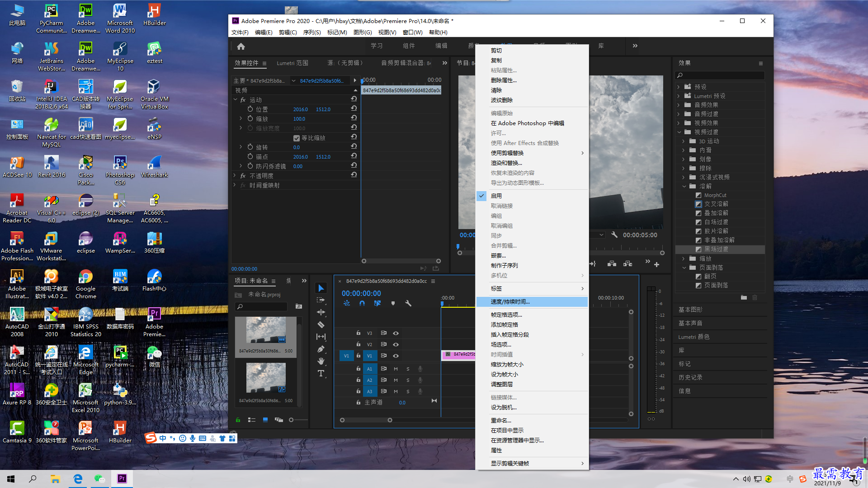Collapse the 页面剥落 folder
Image resolution: width=868 pixels, height=488 pixels.
click(x=684, y=267)
